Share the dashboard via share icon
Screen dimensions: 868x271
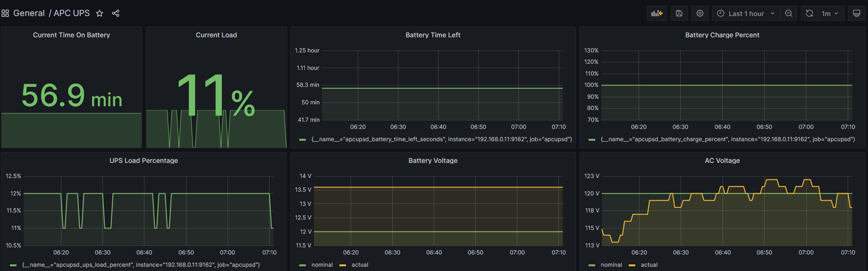[116, 13]
